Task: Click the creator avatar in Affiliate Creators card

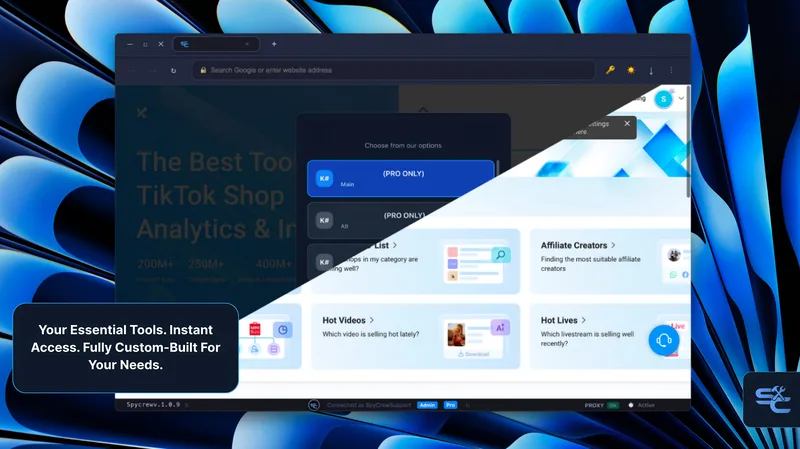Action: pyautogui.click(x=674, y=255)
